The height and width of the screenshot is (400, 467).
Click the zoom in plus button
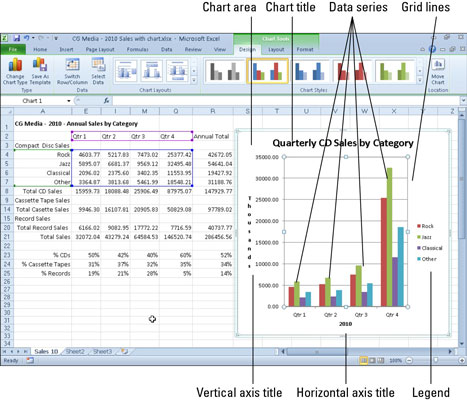[x=462, y=360]
